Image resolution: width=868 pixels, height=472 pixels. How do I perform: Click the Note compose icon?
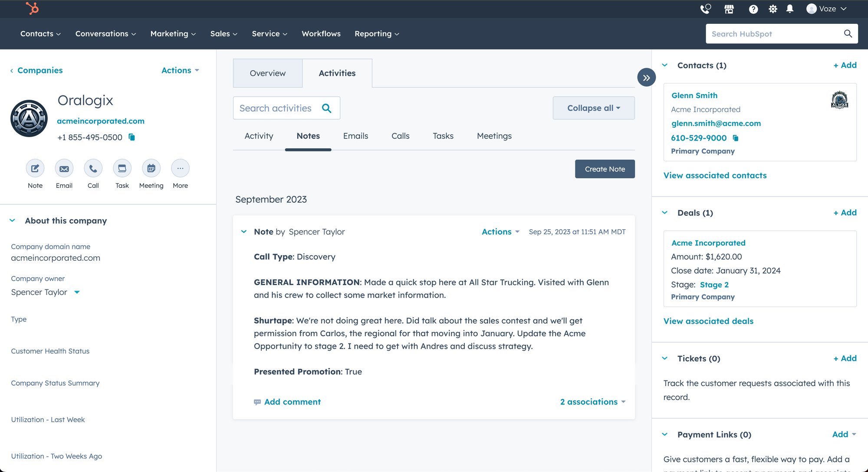click(x=35, y=168)
